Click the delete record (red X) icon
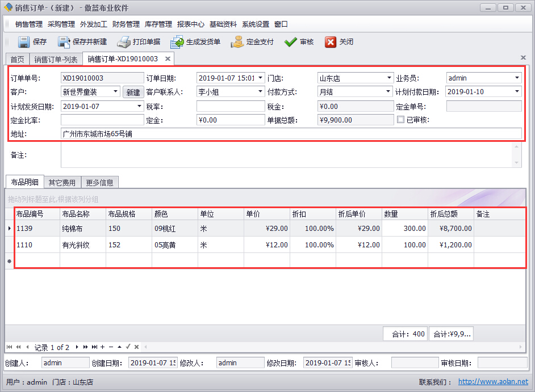Screen dimensions: 535x392 [136, 347]
